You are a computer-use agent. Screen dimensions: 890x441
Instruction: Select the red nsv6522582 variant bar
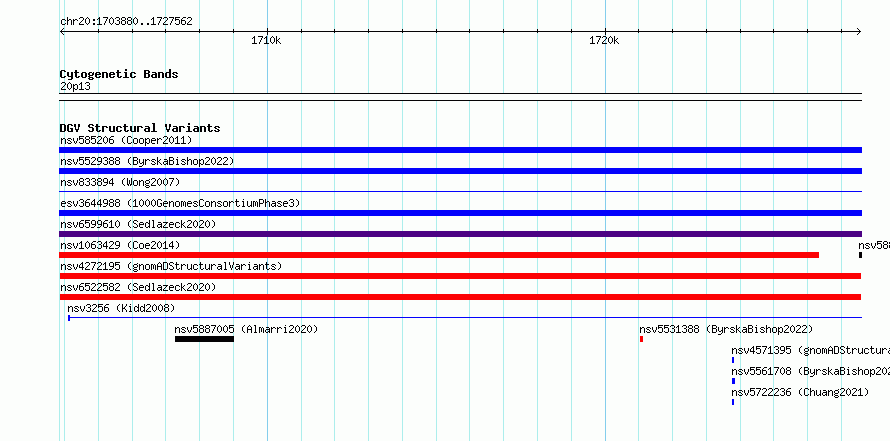(460, 297)
